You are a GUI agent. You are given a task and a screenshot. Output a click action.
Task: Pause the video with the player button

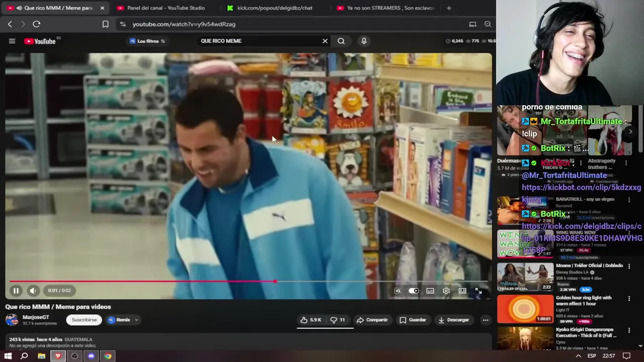pyautogui.click(x=16, y=291)
